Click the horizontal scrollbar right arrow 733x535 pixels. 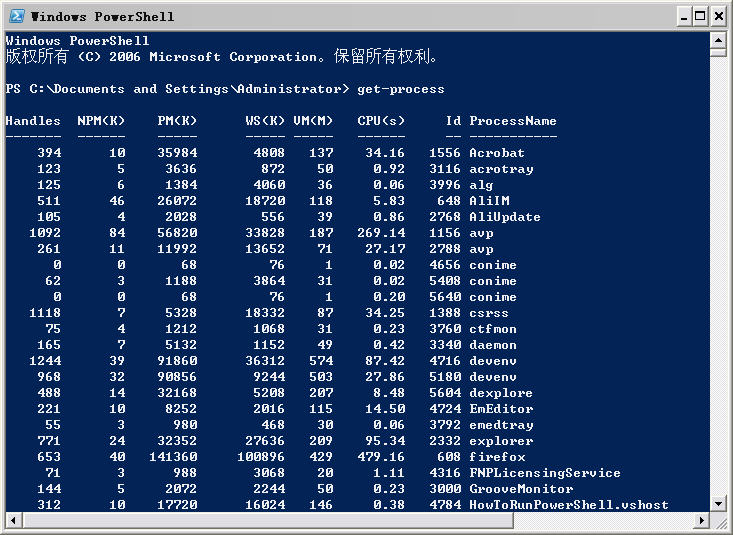click(702, 520)
